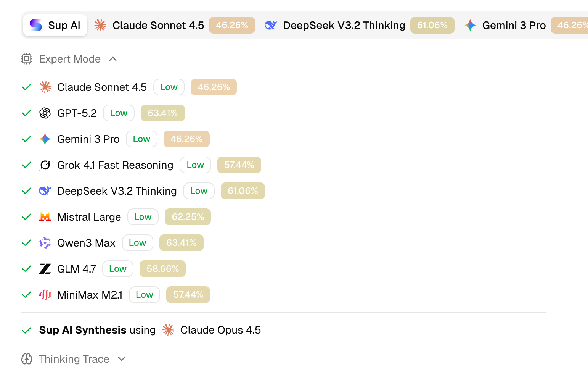Click the 63.41% badge next to Qwen3 Max
The height and width of the screenshot is (368, 588).
182,243
